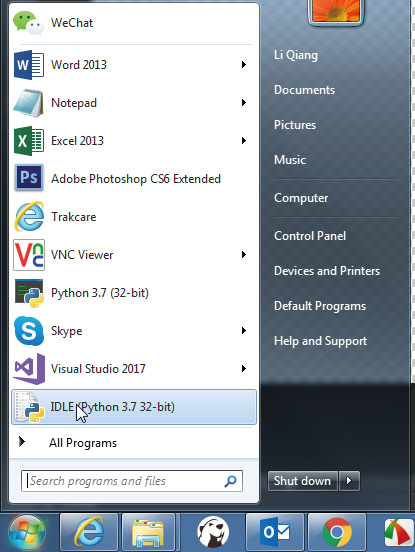Screen dimensions: 415x552
Task: Open the partially visible red-green taskbar app
Action: click(398, 532)
